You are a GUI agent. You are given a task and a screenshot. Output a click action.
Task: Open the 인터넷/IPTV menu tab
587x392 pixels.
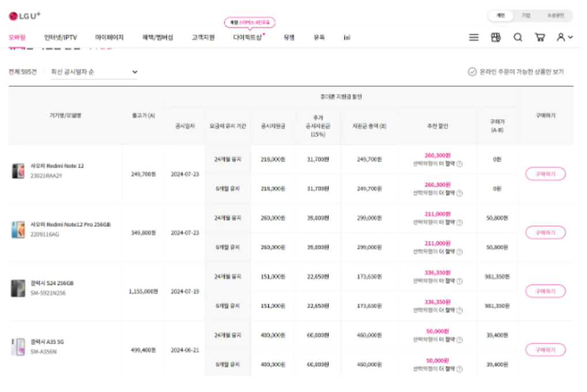point(60,37)
